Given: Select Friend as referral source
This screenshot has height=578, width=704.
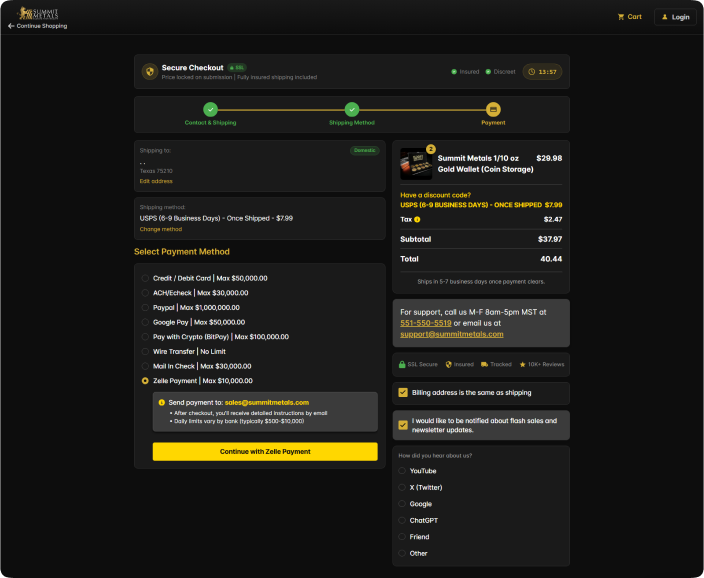Looking at the screenshot, I should pos(402,537).
